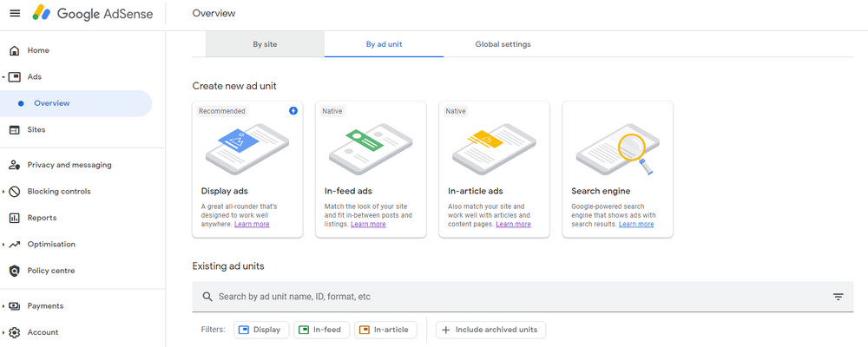Toggle the In-article filter chip
The width and height of the screenshot is (868, 347).
click(385, 330)
